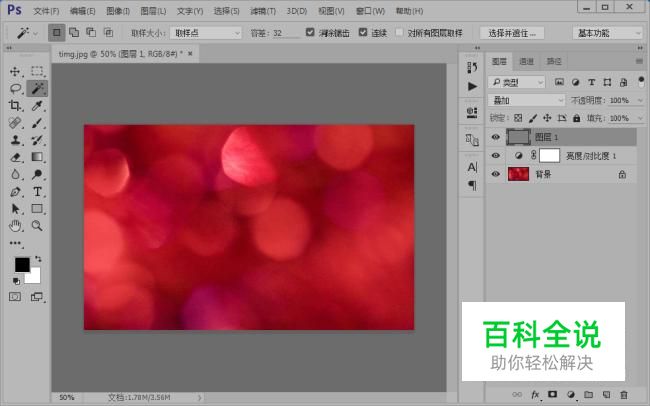
Task: Change the screen mode
Action: click(37, 297)
